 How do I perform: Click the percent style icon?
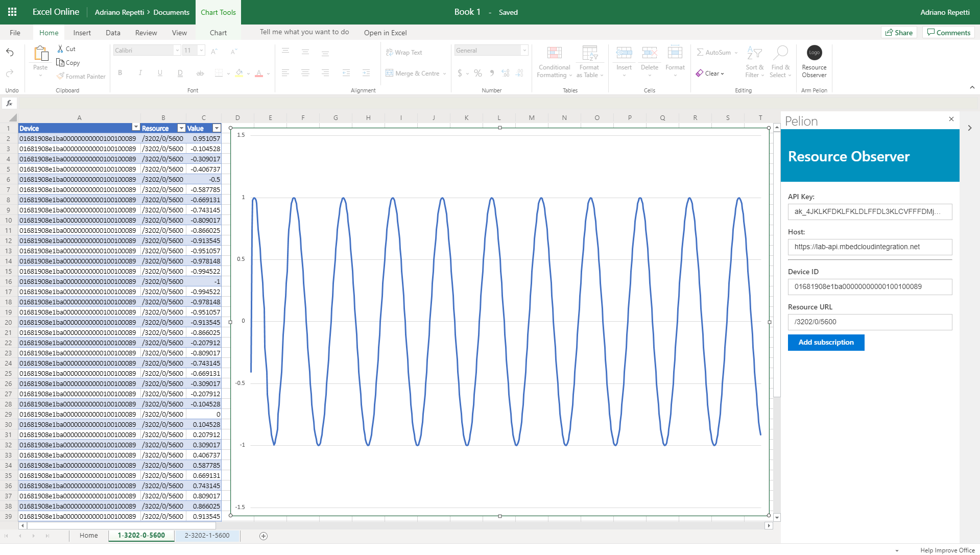tap(477, 73)
